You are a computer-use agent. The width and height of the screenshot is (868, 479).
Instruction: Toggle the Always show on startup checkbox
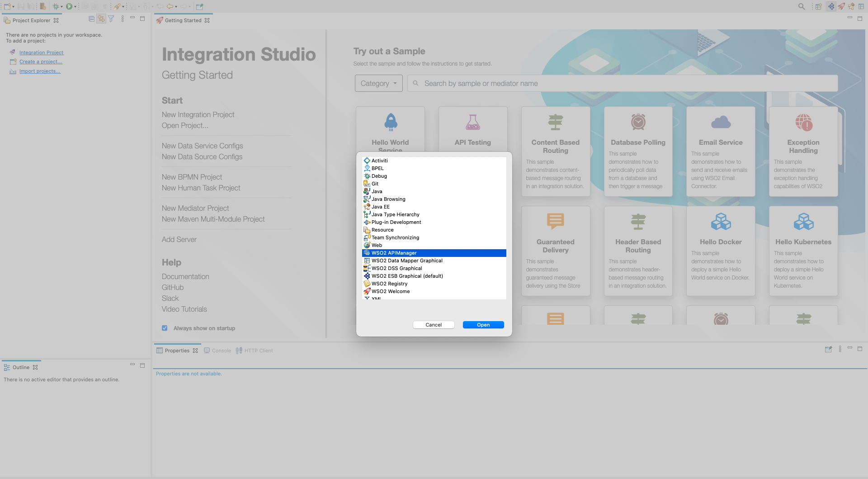pos(165,327)
